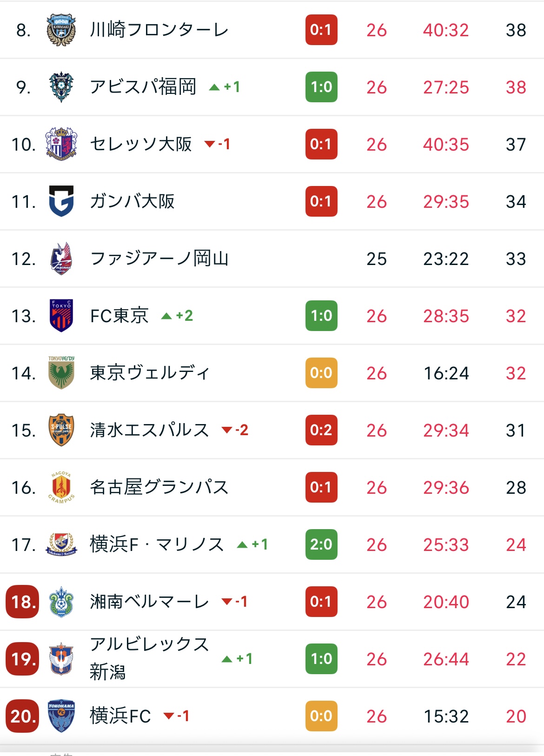Screen dimensions: 544x756
Task: Click 0:2 live score for 清水エスパルス
Action: pos(321,430)
